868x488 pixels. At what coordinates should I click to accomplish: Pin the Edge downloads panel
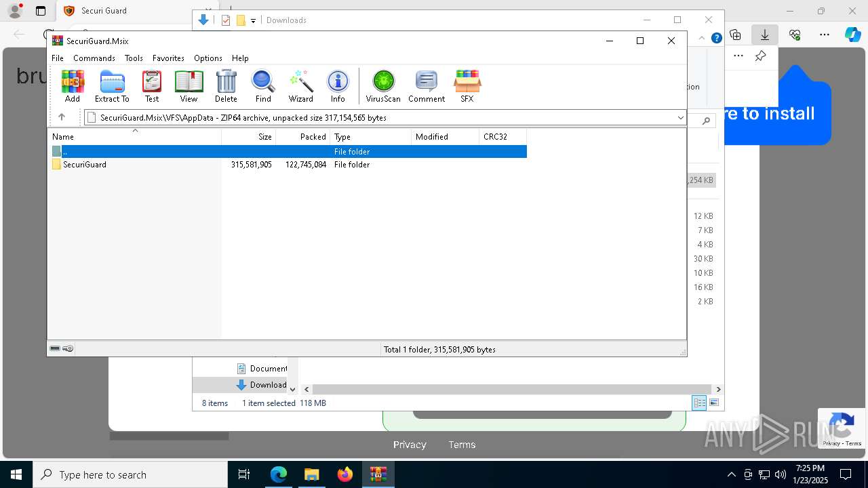click(x=760, y=56)
